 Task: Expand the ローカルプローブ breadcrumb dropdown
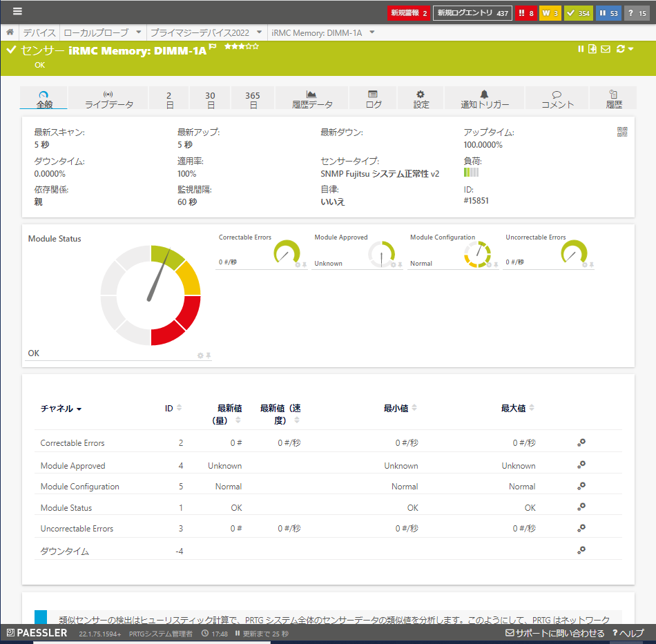(139, 32)
